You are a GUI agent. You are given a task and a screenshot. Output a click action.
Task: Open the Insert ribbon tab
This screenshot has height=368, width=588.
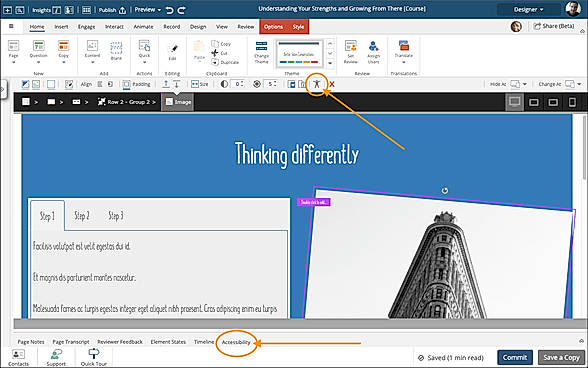click(x=61, y=27)
